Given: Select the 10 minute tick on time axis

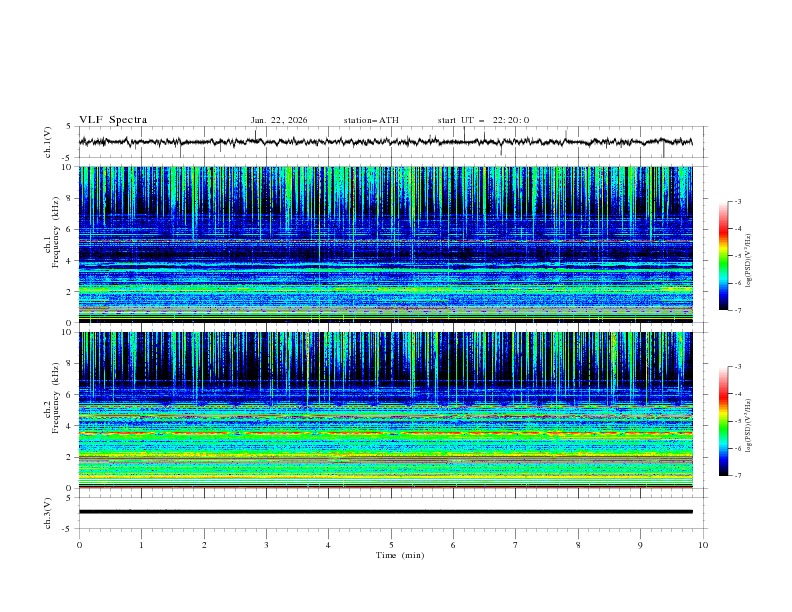Looking at the screenshot, I should tap(703, 545).
